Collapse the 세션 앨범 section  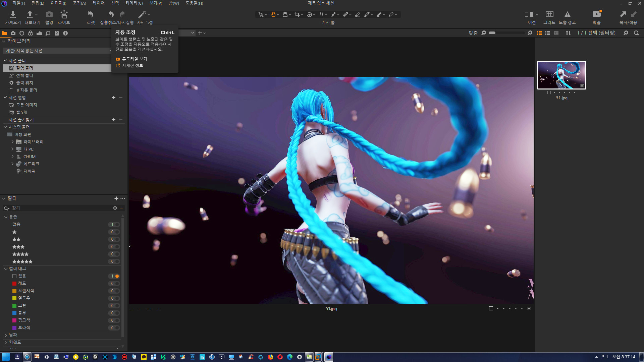tap(5, 98)
